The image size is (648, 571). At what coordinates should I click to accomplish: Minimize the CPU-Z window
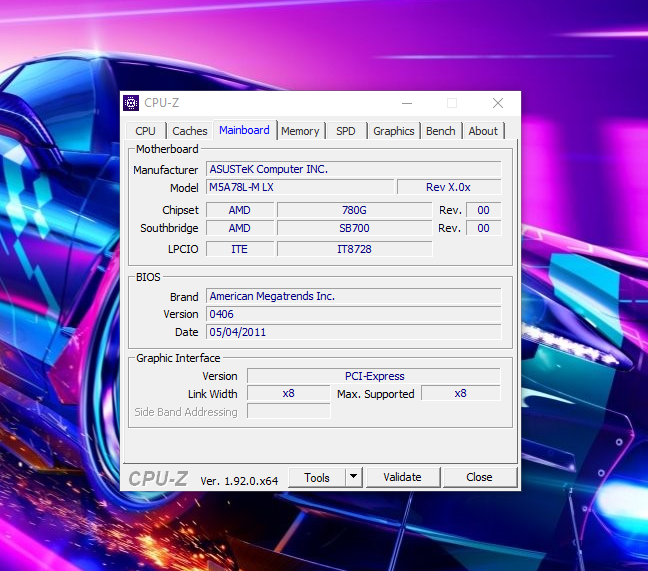click(406, 103)
